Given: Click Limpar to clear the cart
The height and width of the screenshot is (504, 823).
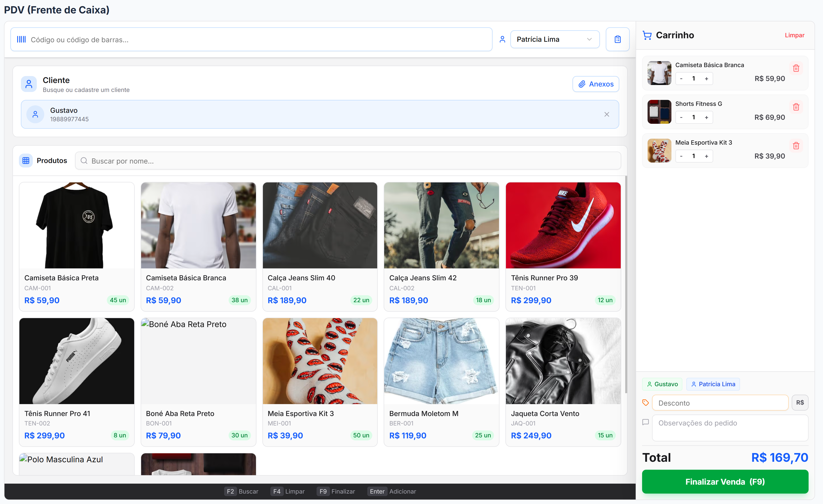Looking at the screenshot, I should coord(794,35).
